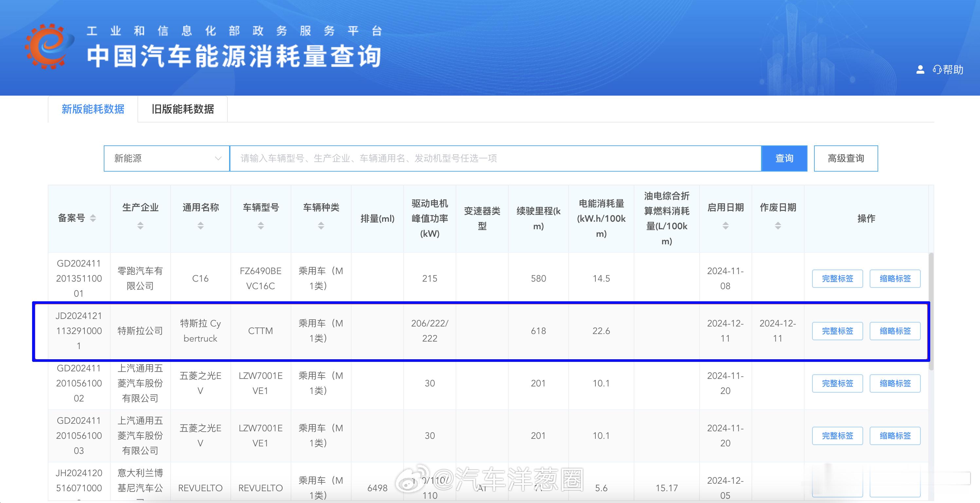Sort by 车辆型号 column arrows

pyautogui.click(x=261, y=226)
